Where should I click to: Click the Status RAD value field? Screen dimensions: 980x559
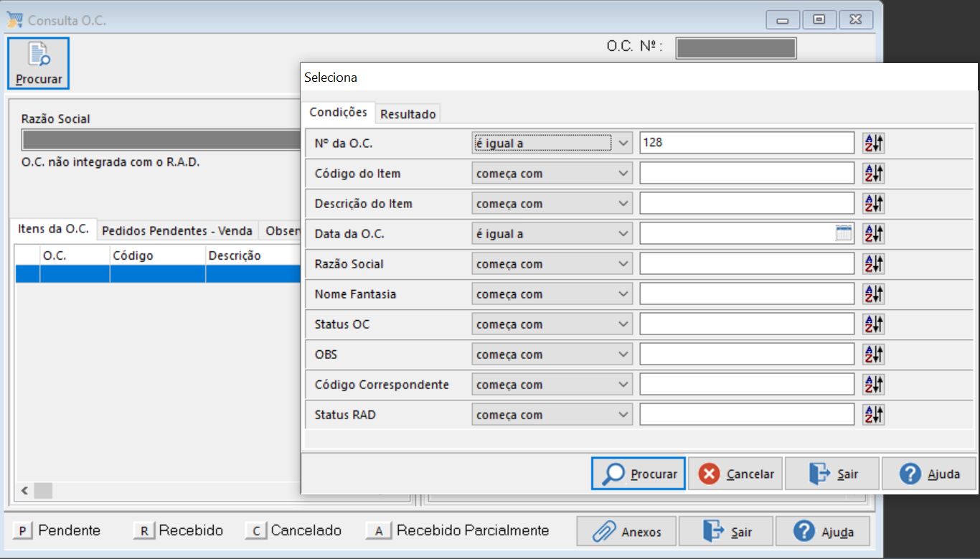coord(747,414)
